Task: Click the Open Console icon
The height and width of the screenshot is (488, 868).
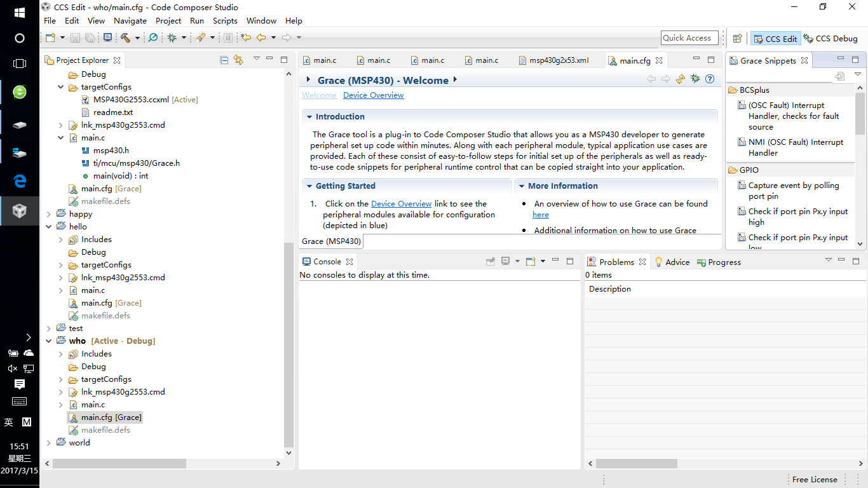Action: (x=531, y=261)
